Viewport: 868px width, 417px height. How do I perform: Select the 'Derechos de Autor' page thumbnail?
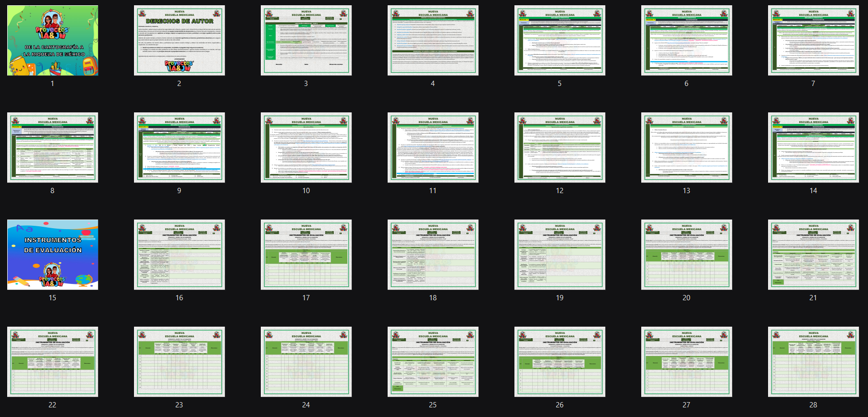coord(179,40)
